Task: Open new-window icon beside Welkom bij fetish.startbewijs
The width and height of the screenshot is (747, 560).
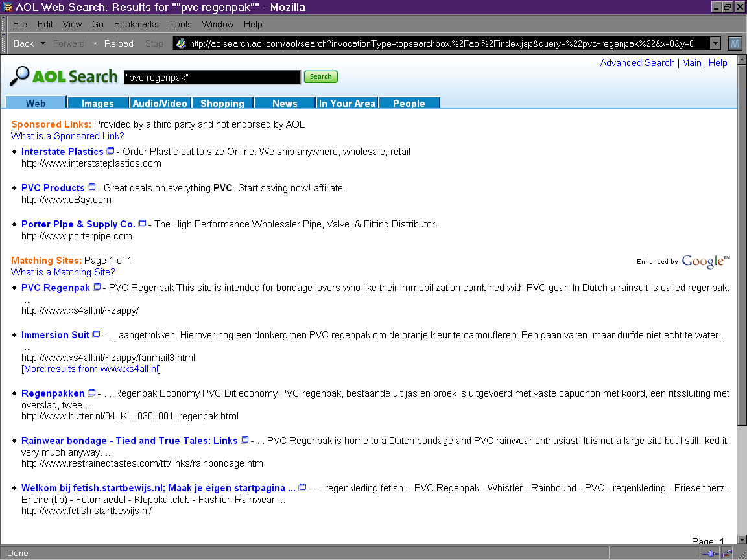Action: [302, 487]
